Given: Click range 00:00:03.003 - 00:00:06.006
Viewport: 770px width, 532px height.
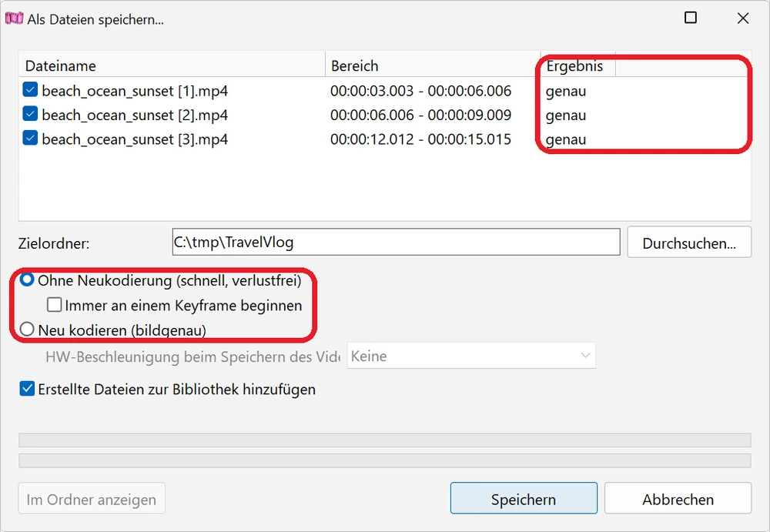Looking at the screenshot, I should point(421,91).
